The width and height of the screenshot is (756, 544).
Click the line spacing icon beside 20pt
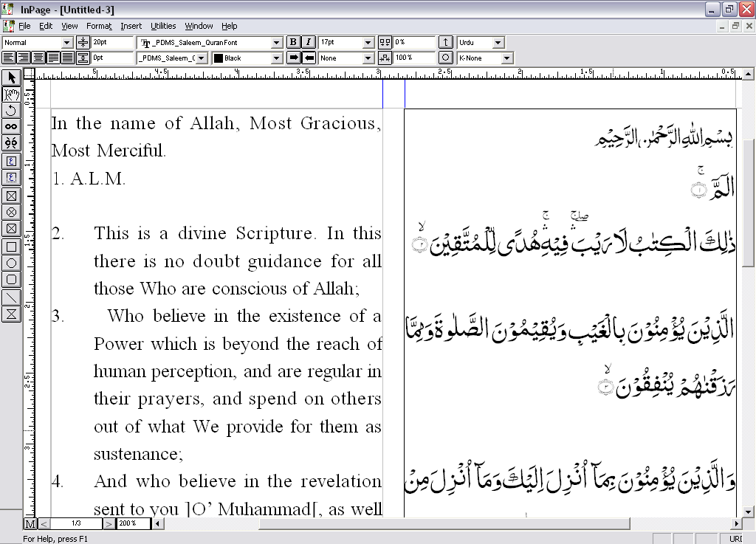[83, 42]
